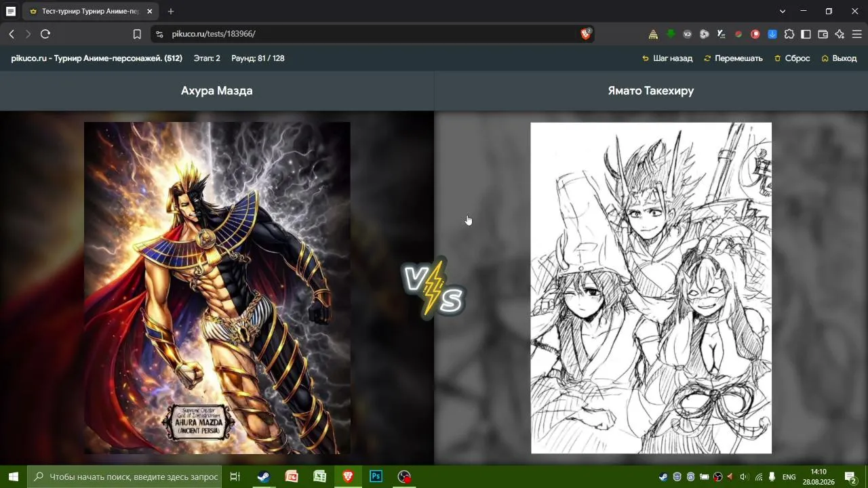
Task: Open site settings icon beside the URL
Action: (x=159, y=34)
